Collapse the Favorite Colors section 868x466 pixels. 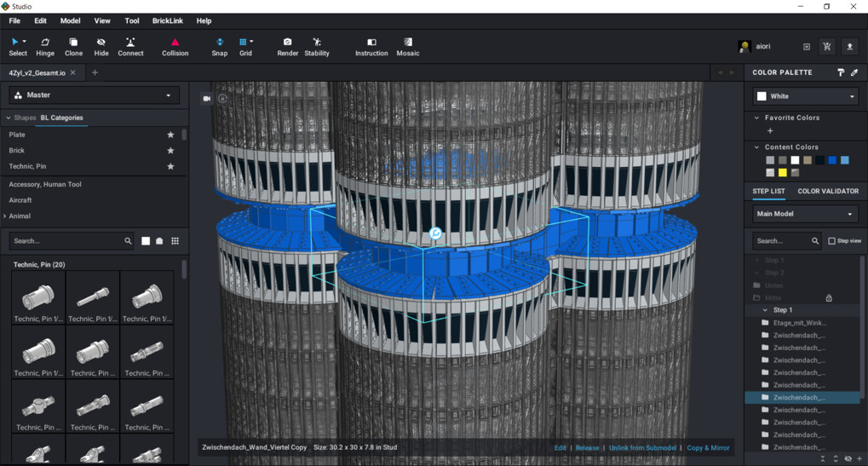pyautogui.click(x=757, y=118)
